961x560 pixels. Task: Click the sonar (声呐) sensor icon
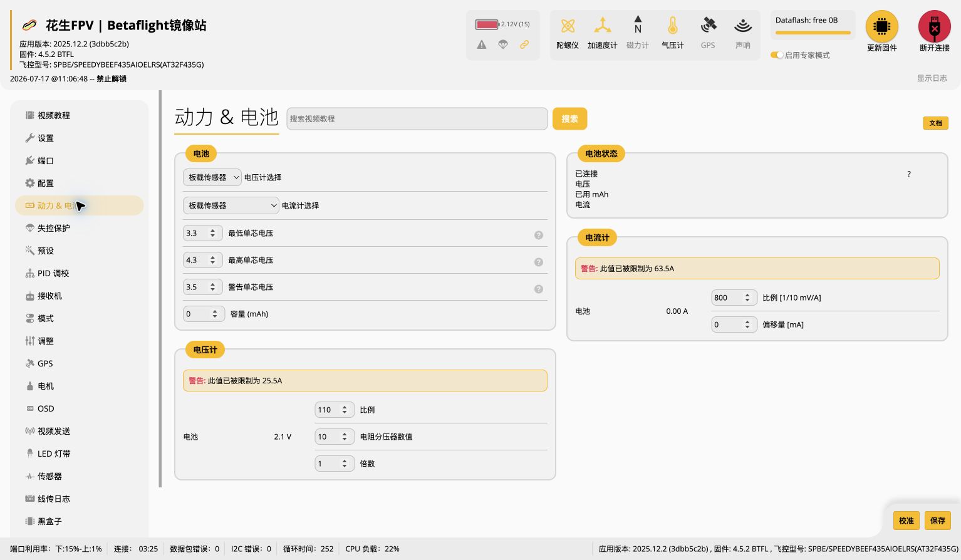tap(743, 26)
